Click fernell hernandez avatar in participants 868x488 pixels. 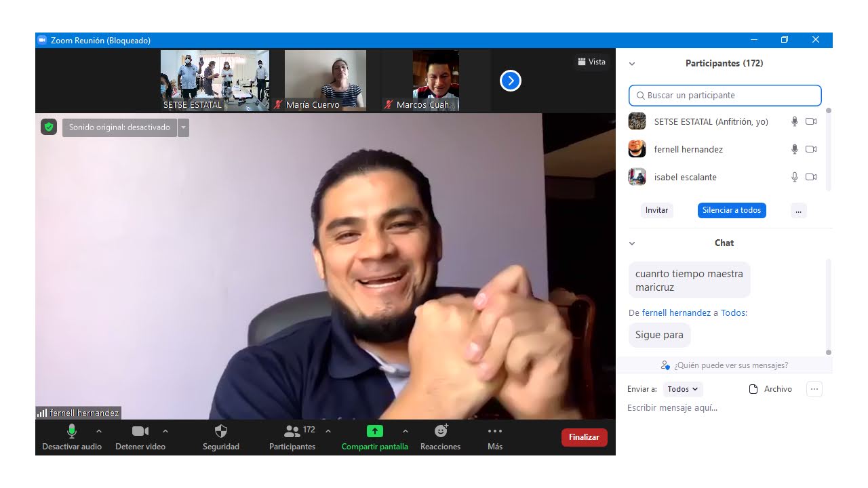point(637,149)
